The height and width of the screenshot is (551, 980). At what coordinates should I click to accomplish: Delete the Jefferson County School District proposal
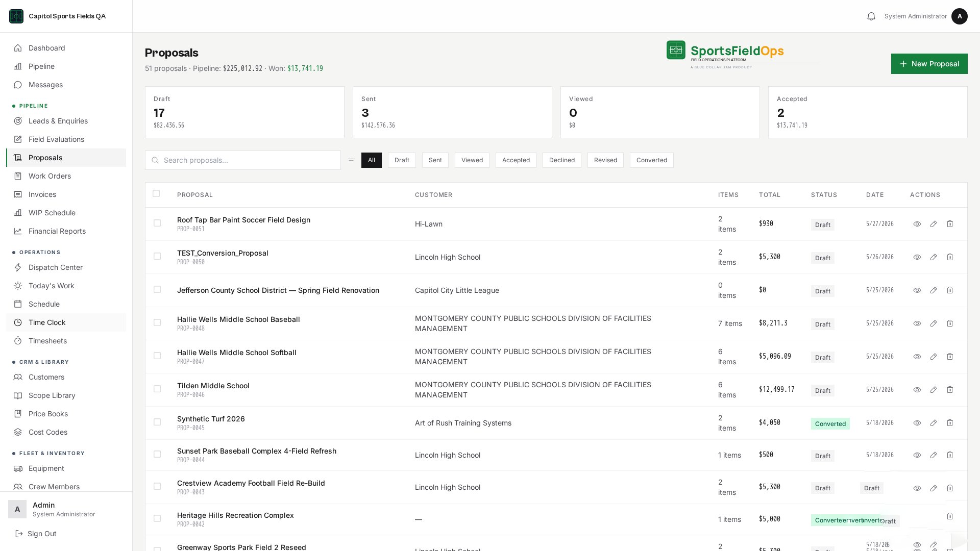(950, 290)
